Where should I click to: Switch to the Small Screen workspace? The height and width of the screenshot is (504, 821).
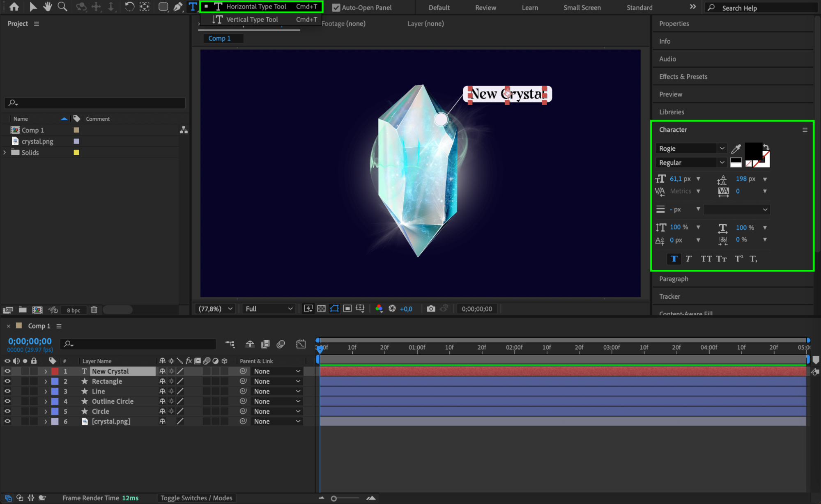click(x=582, y=7)
